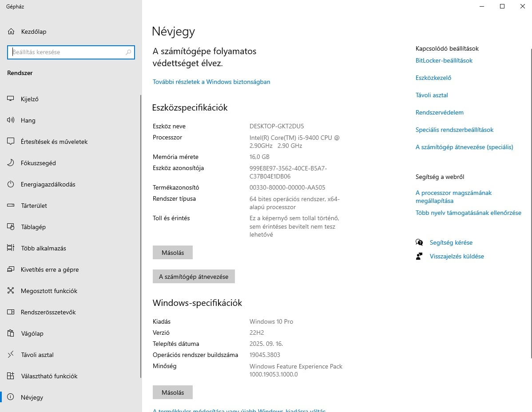Click the search magnifier icon

tap(128, 52)
